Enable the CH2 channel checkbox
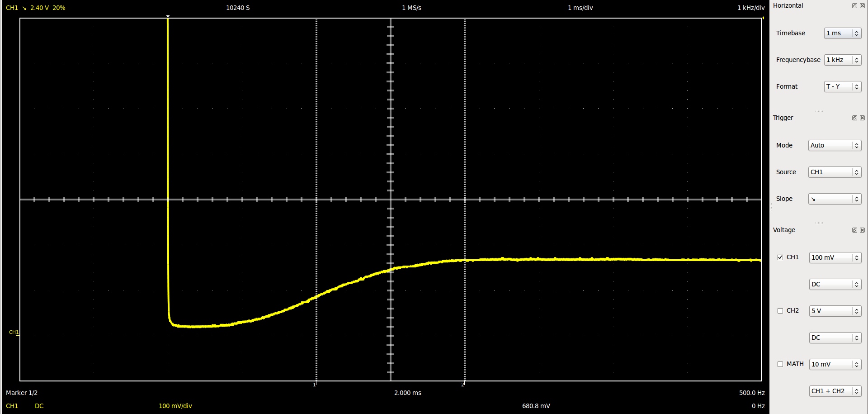The image size is (868, 414). pos(780,311)
